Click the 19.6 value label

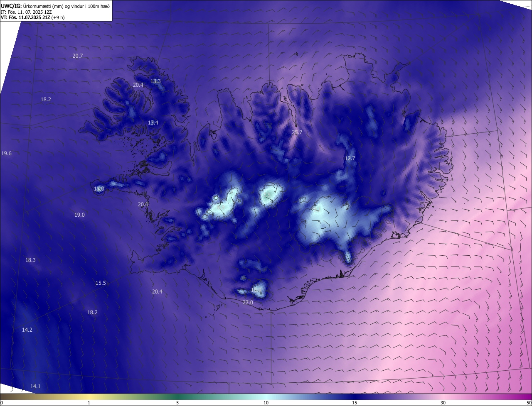tap(6, 154)
